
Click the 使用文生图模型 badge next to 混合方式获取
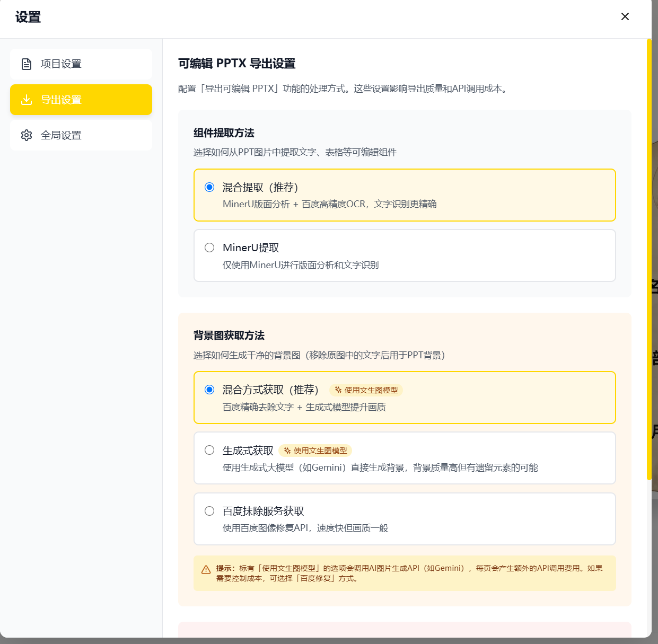366,390
